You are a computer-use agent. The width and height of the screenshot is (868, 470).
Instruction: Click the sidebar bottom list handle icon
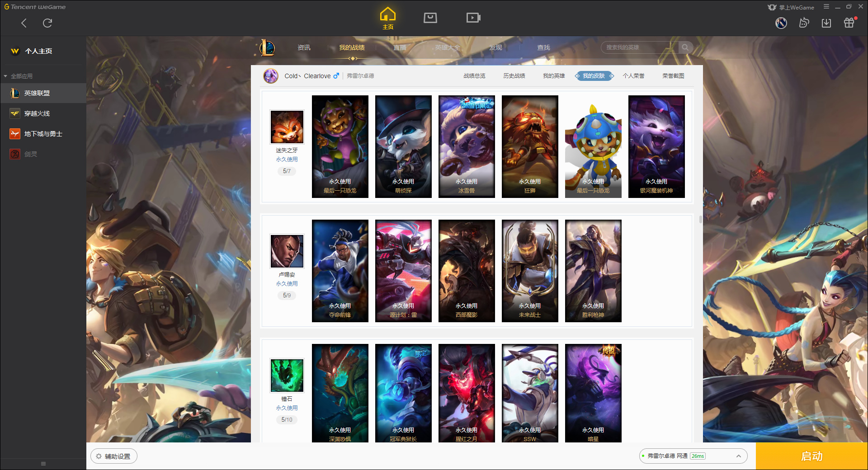coord(43,464)
